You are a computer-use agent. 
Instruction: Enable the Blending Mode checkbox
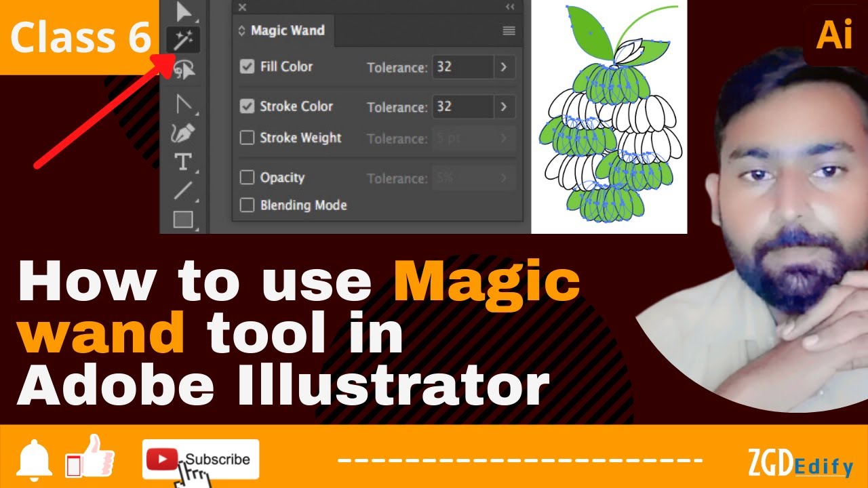point(247,205)
